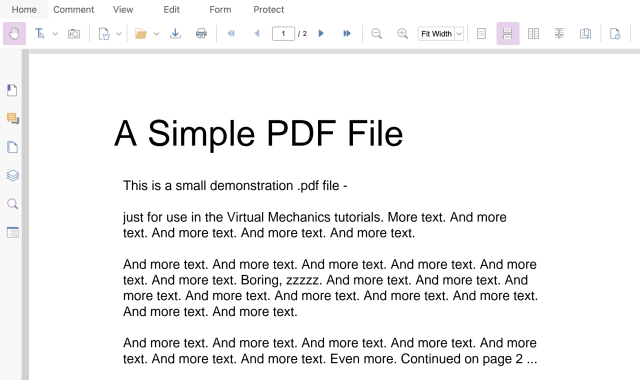Toggle the cover page display icon
The image size is (640, 380).
pyautogui.click(x=585, y=33)
